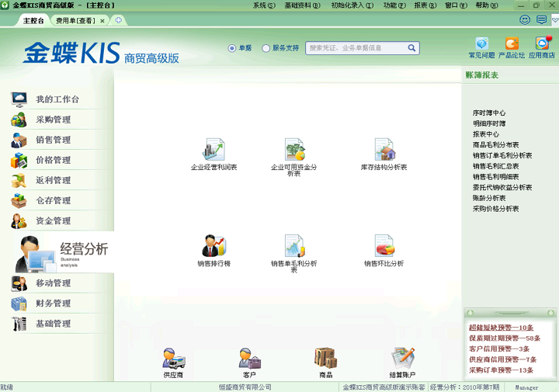
Task: Click inside the voucher search field
Action: click(356, 48)
